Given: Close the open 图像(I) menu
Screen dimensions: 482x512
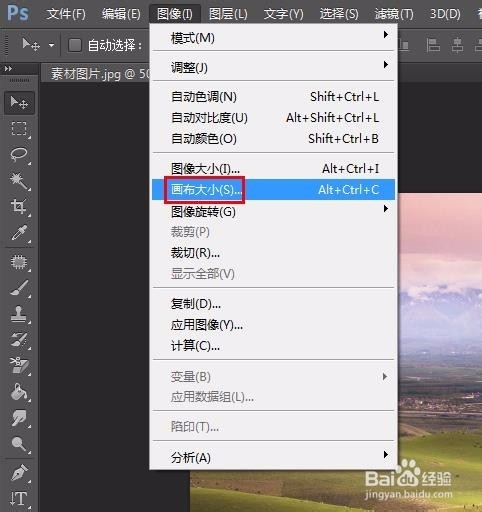Looking at the screenshot, I should 175,14.
